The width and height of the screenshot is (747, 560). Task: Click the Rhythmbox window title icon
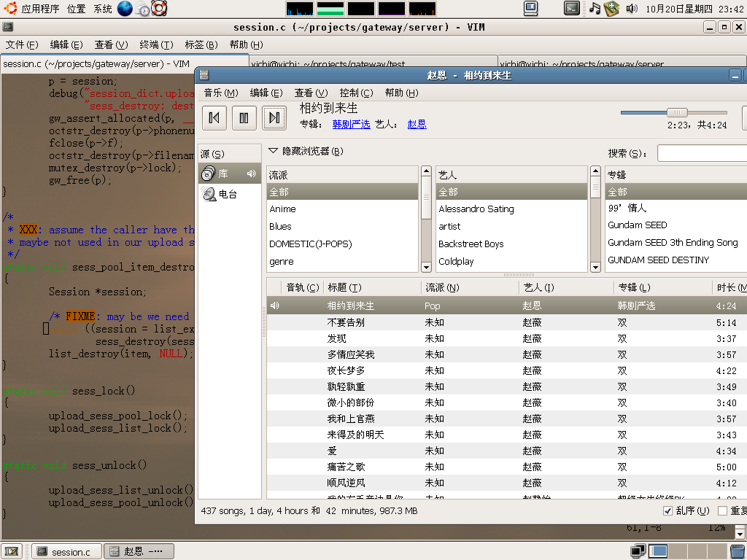click(x=204, y=75)
